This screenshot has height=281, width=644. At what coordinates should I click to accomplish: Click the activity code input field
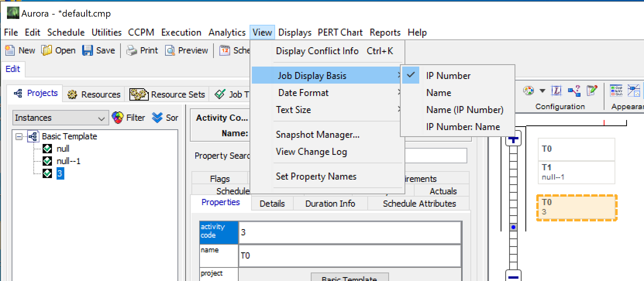click(x=349, y=233)
